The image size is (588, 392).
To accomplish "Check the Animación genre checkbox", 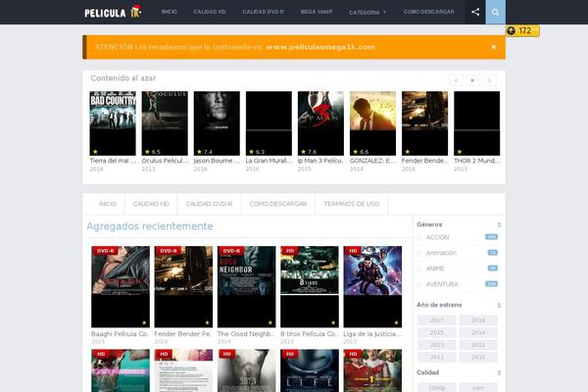I will click(x=419, y=253).
